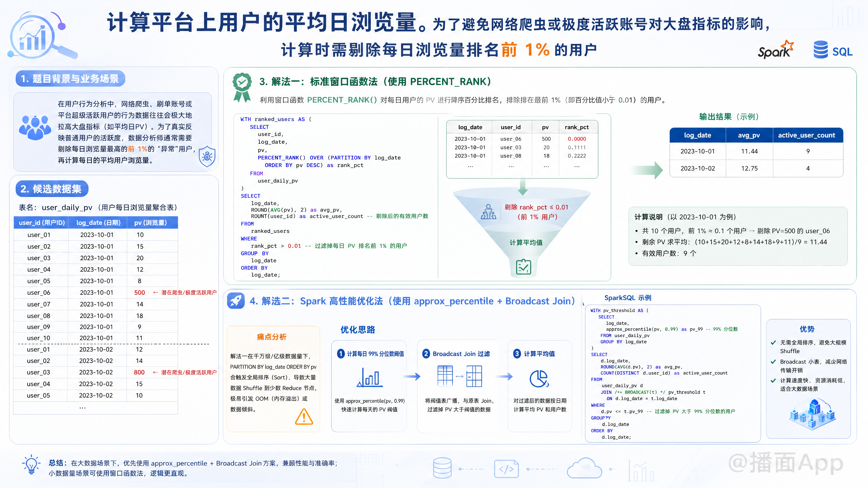
Task: Click the checkmark before Broadcast 小表
Action: click(773, 362)
